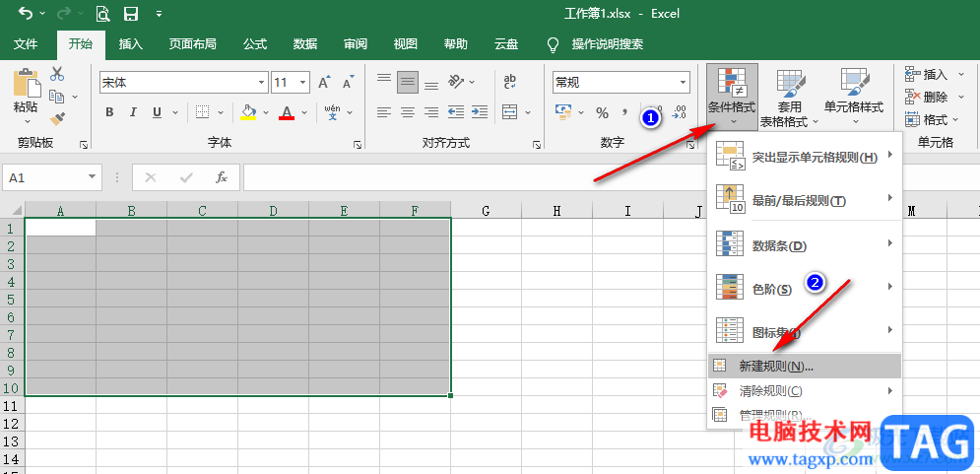The image size is (980, 474).
Task: Align text right
Action: tap(431, 112)
